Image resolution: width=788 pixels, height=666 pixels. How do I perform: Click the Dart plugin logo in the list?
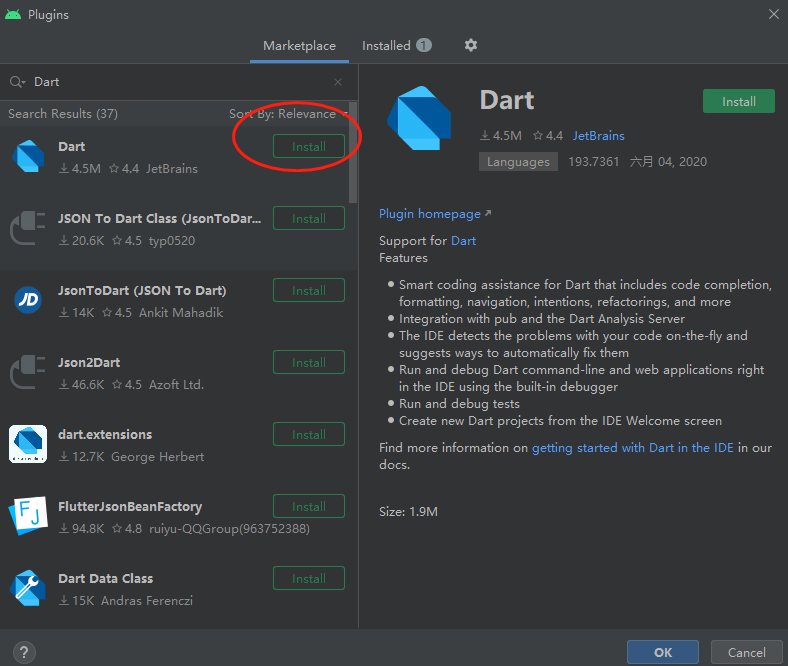click(x=28, y=156)
